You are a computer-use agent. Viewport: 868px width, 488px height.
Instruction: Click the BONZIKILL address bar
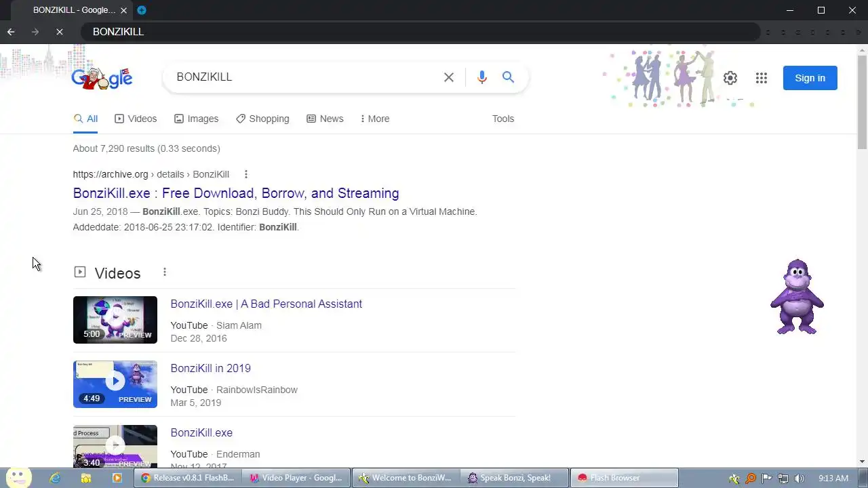[420, 32]
